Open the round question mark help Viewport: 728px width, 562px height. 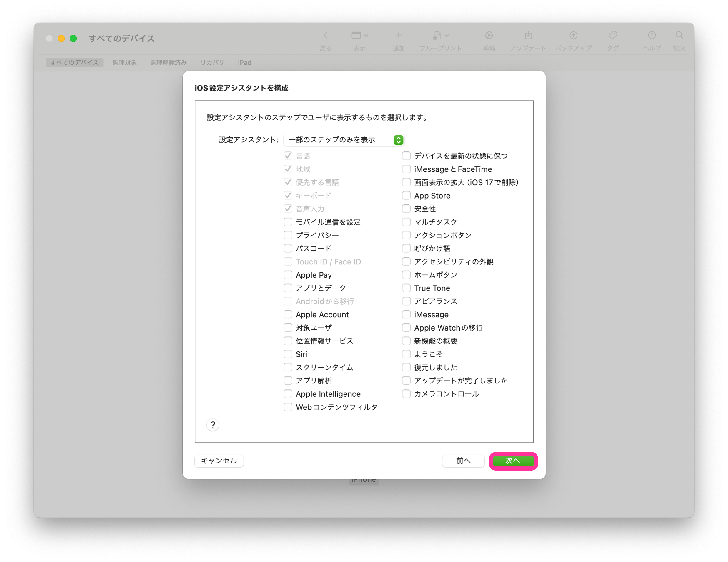213,425
